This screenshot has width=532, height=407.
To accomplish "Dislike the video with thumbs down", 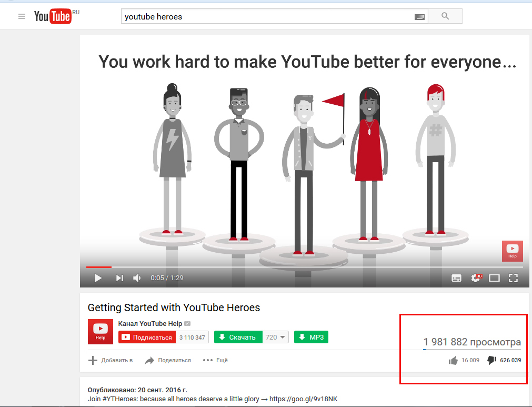I will pos(491,360).
